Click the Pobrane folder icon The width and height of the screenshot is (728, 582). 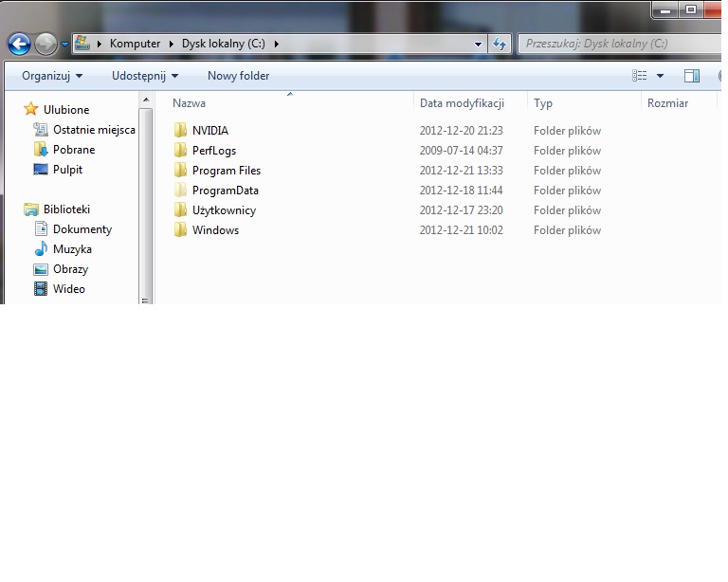click(41, 150)
